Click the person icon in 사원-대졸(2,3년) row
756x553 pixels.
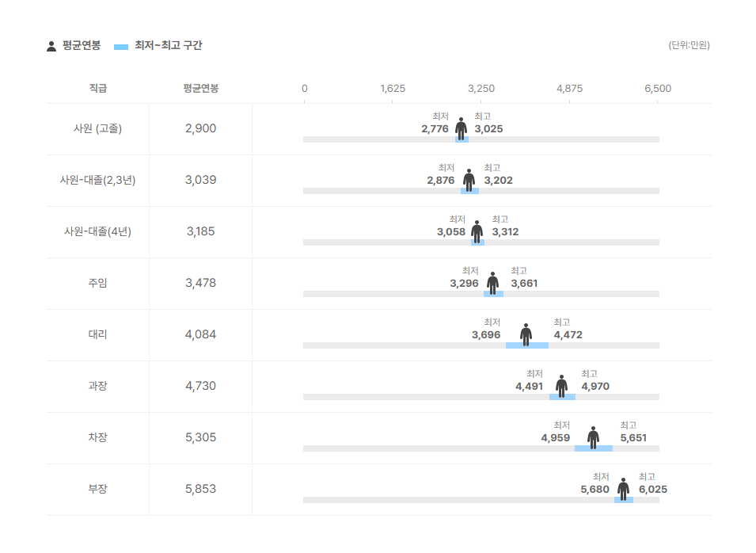(x=469, y=181)
